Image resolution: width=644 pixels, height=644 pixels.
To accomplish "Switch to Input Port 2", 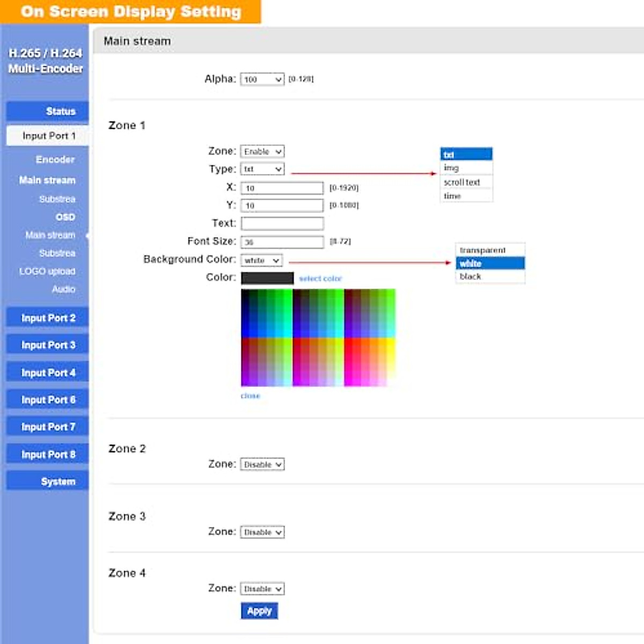I will click(x=47, y=318).
